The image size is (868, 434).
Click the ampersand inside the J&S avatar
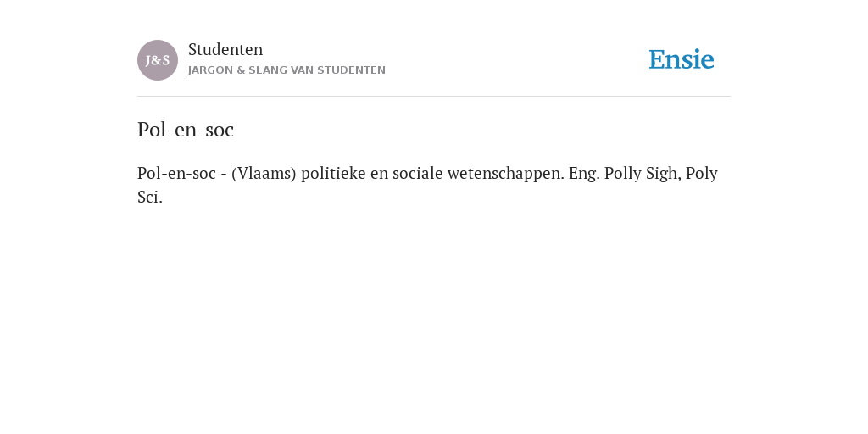click(157, 61)
